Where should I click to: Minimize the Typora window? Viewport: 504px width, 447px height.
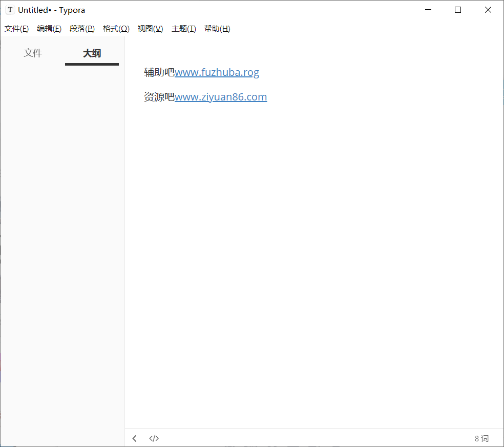pos(428,10)
